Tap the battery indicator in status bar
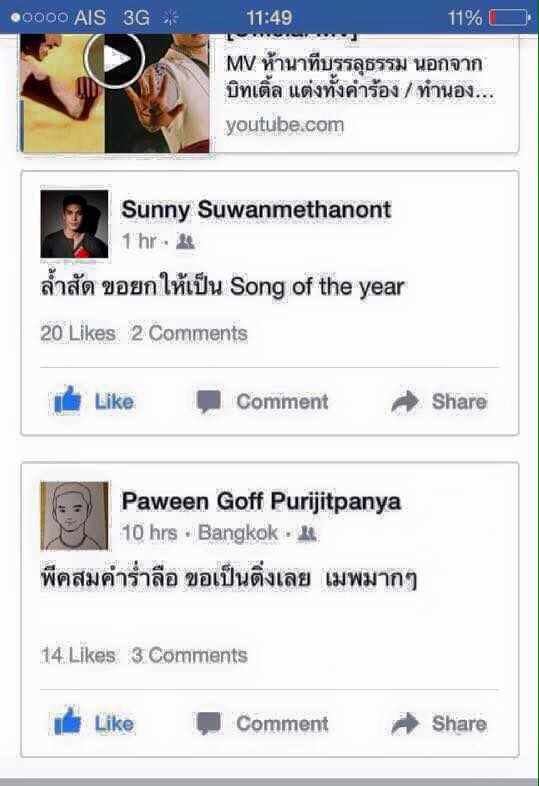The height and width of the screenshot is (786, 539). click(x=509, y=18)
